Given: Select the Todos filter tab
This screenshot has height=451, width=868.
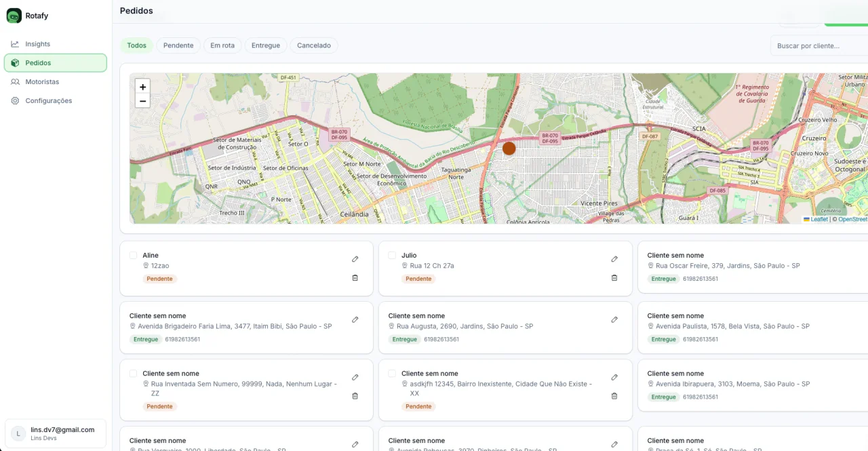Looking at the screenshot, I should click(x=136, y=45).
